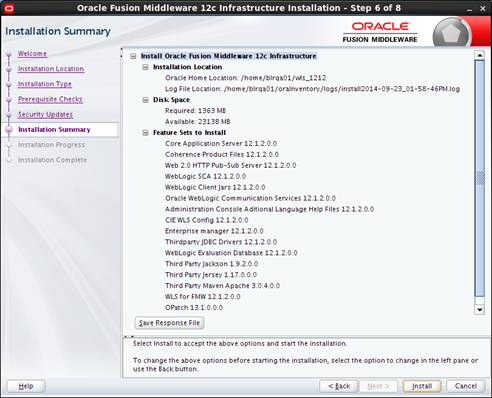Select Third Party Maven Apache 3.0.4.0.0
The width and height of the screenshot is (492, 398).
[x=222, y=286]
